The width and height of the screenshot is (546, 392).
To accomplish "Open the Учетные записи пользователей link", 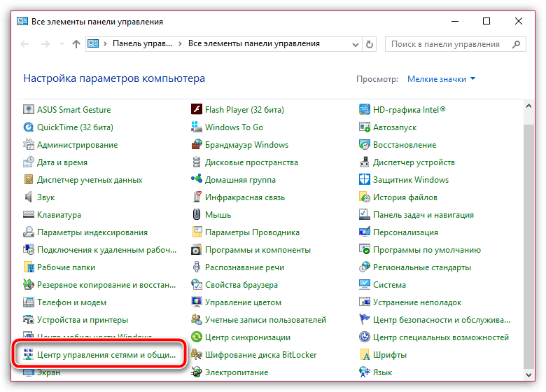I will [x=265, y=320].
